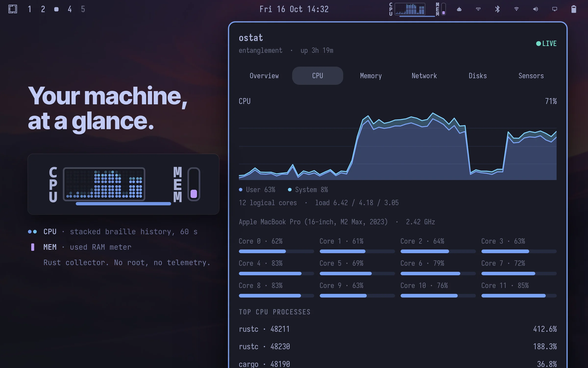Select the active workspace square indicator
The image size is (588, 368).
(56, 9)
